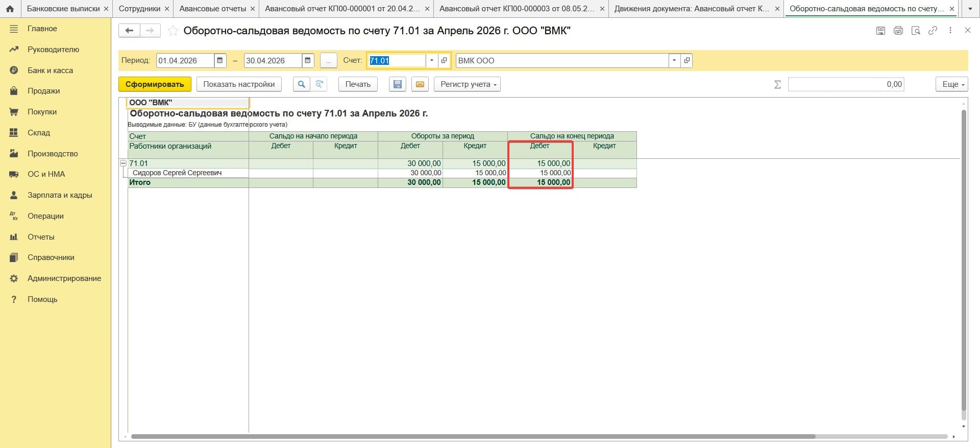Click the account field 71.01
Viewport: 980px width, 448px height.
coord(397,60)
